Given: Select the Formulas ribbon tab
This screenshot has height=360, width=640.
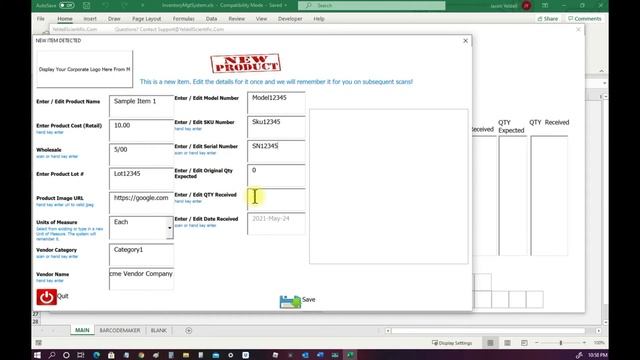Looking at the screenshot, I should [184, 19].
